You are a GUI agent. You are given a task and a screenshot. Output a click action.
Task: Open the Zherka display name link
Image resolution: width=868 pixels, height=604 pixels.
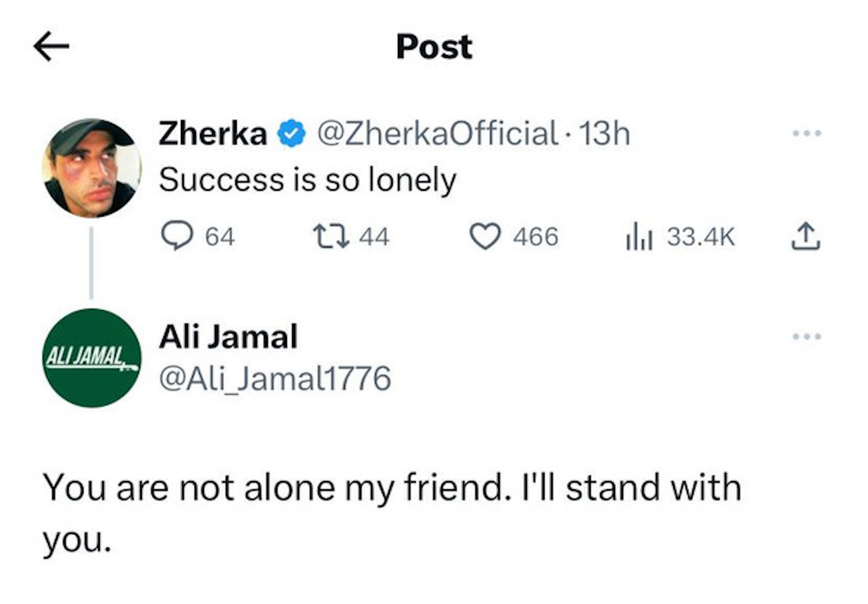click(x=213, y=133)
